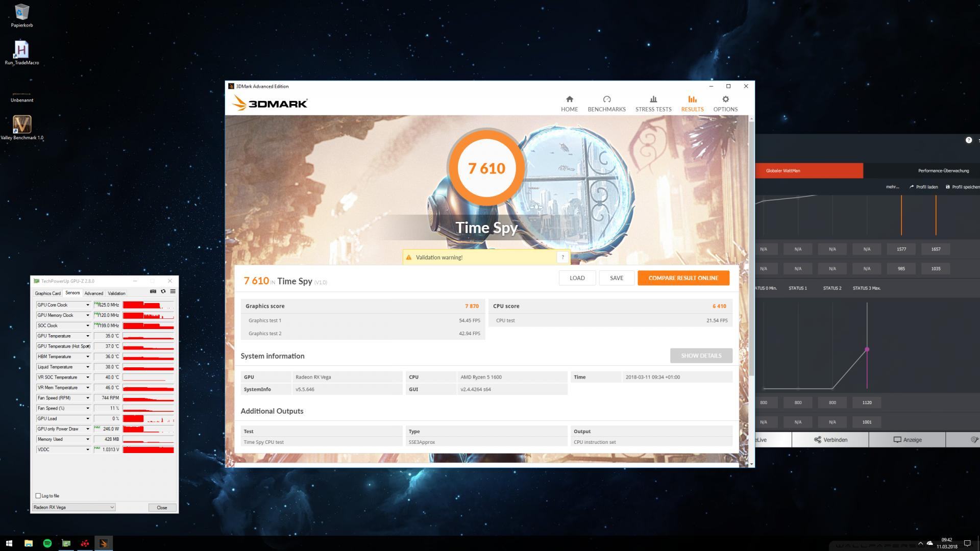The height and width of the screenshot is (551, 980).
Task: Open the GPU Memory Clock sensor dropdown
Action: pos(87,315)
